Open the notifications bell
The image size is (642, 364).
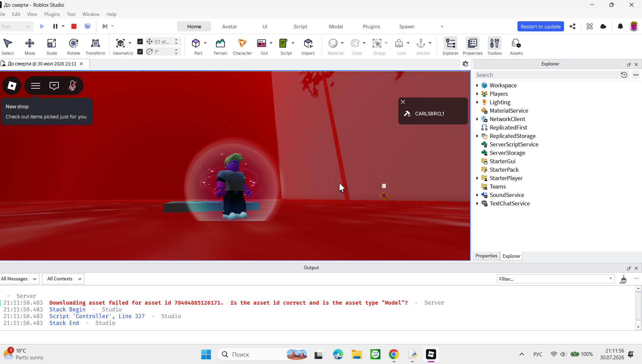pyautogui.click(x=620, y=26)
